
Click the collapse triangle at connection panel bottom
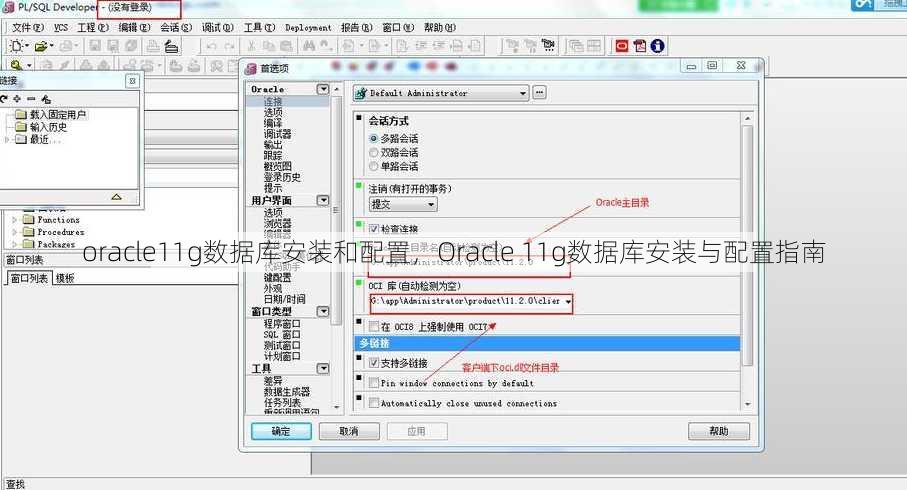(116, 197)
